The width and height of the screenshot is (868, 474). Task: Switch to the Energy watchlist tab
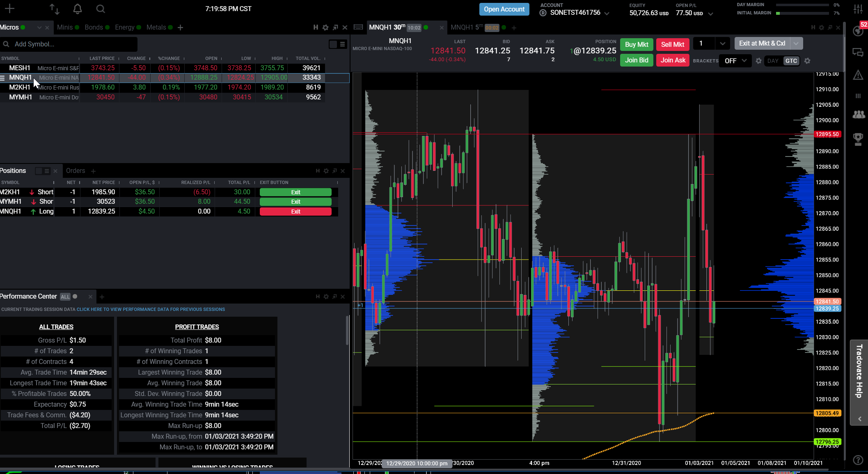point(125,28)
